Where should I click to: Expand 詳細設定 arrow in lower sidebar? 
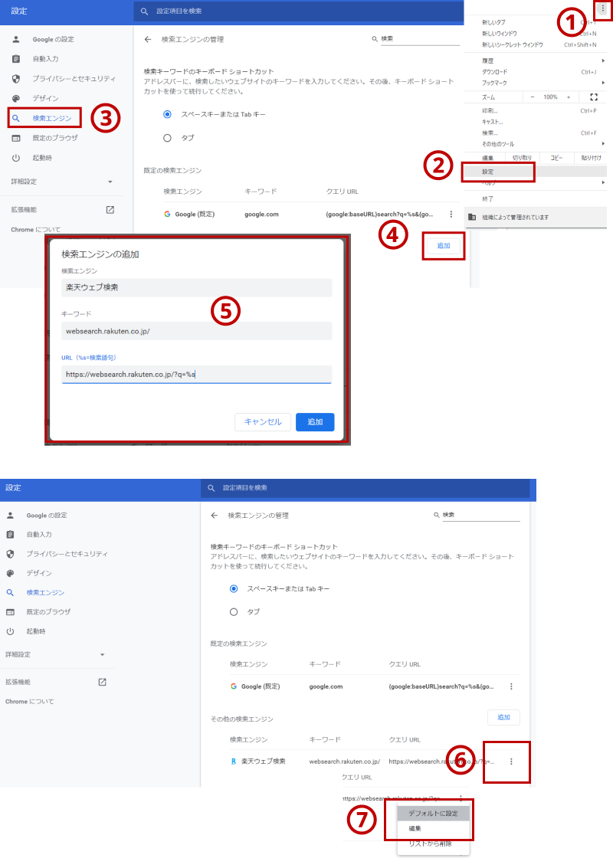tap(103, 654)
